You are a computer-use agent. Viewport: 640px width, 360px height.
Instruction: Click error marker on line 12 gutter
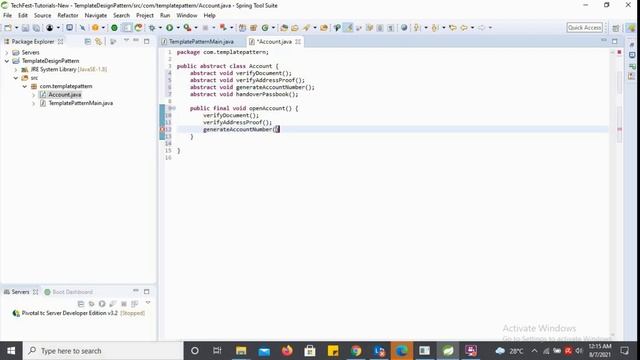coord(162,129)
